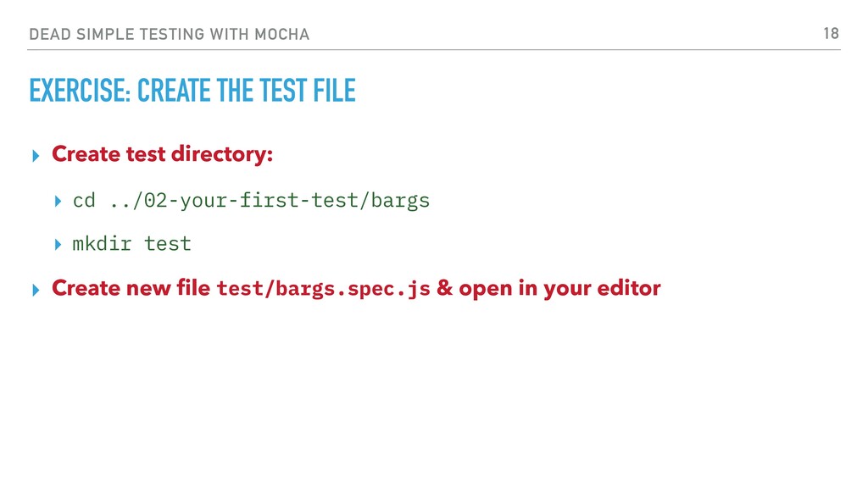Click the bullet arrow beside 'mkdir test'
868x488 pixels.
[58, 245]
